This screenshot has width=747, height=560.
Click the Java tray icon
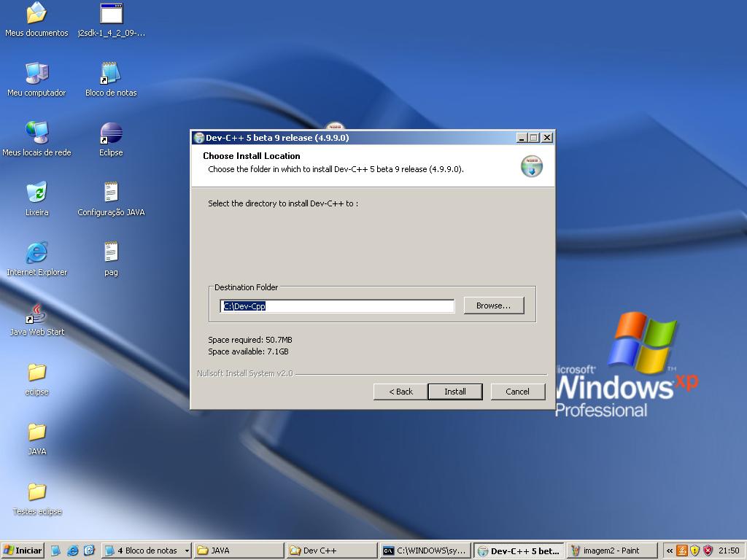pyautogui.click(x=682, y=551)
